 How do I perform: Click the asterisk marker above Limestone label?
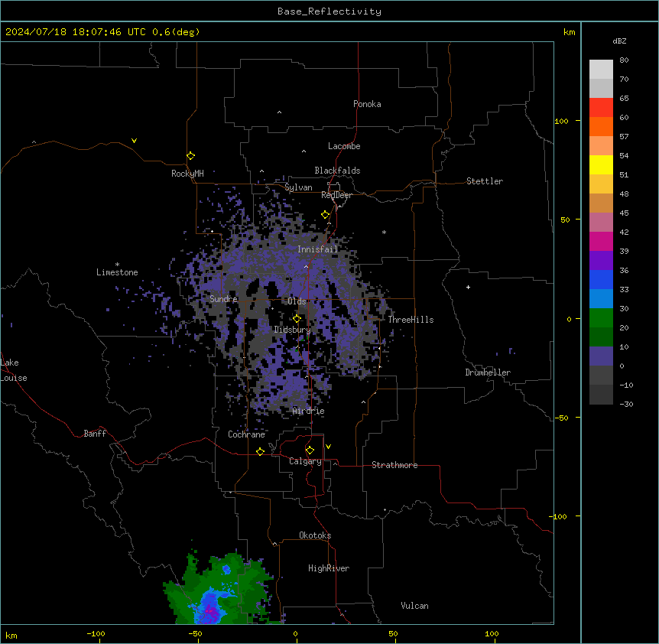pyautogui.click(x=117, y=265)
